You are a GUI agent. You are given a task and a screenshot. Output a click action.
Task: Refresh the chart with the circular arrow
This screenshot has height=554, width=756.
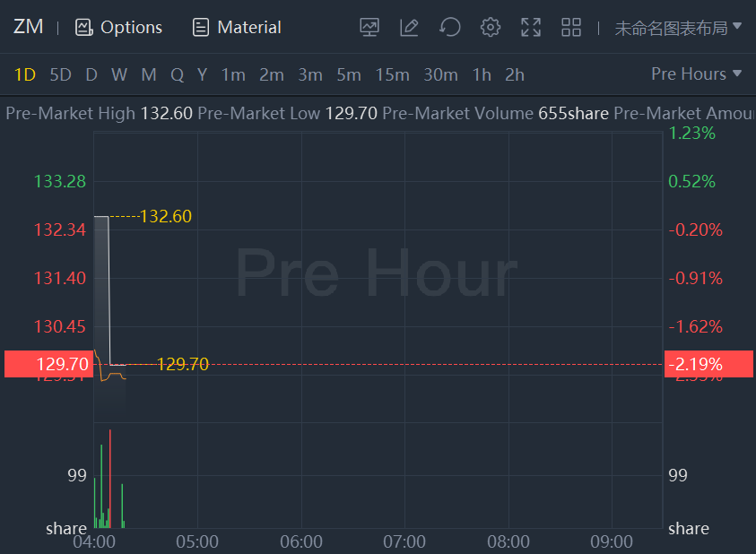click(x=449, y=27)
